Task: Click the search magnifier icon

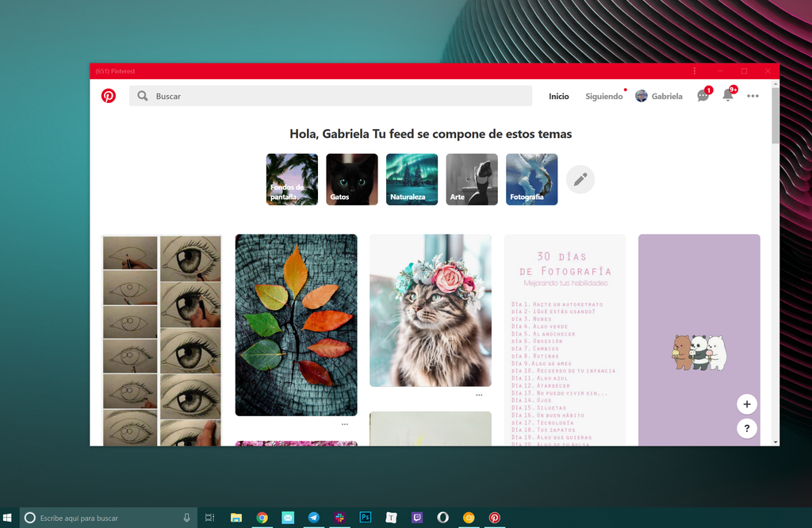Action: (x=141, y=95)
